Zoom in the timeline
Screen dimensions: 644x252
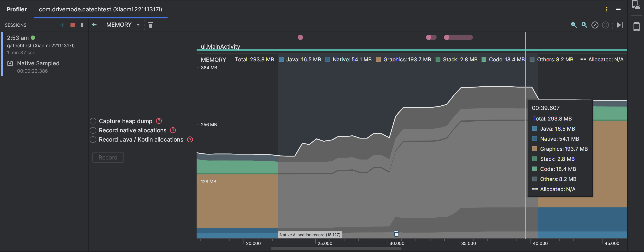(584, 25)
